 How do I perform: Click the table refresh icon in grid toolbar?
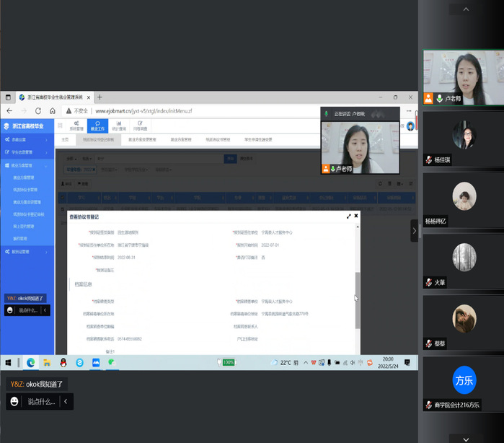tap(380, 183)
